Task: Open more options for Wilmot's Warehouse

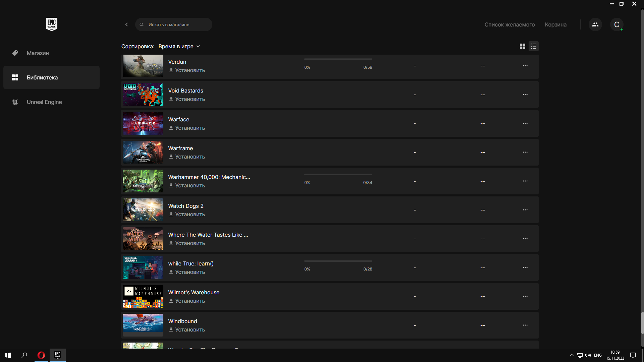Action: click(x=525, y=297)
